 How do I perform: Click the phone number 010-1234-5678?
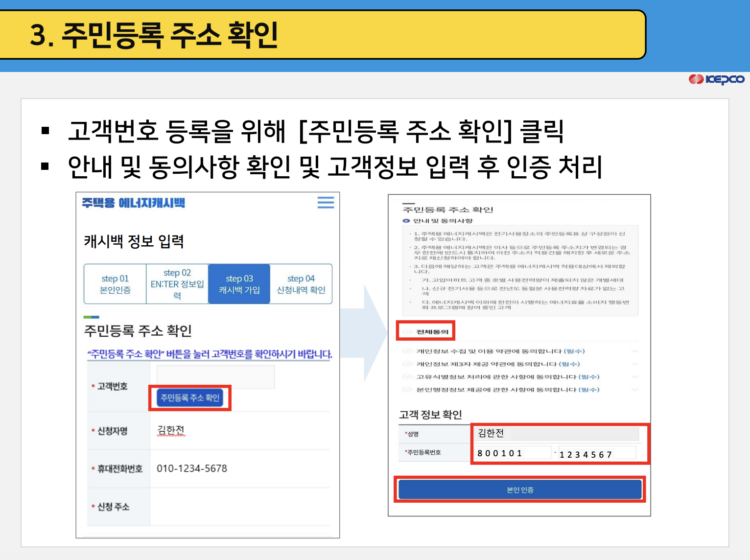pos(192,468)
